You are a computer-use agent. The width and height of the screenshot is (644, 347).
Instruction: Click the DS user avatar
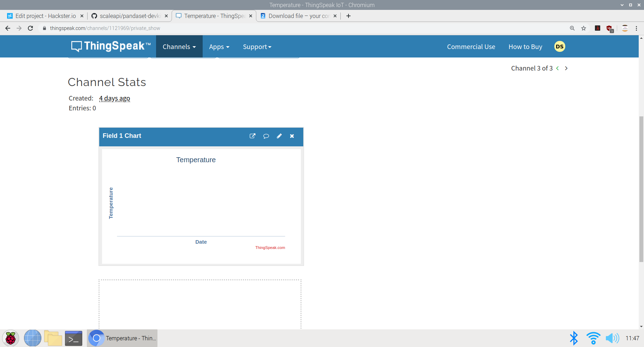click(x=560, y=47)
